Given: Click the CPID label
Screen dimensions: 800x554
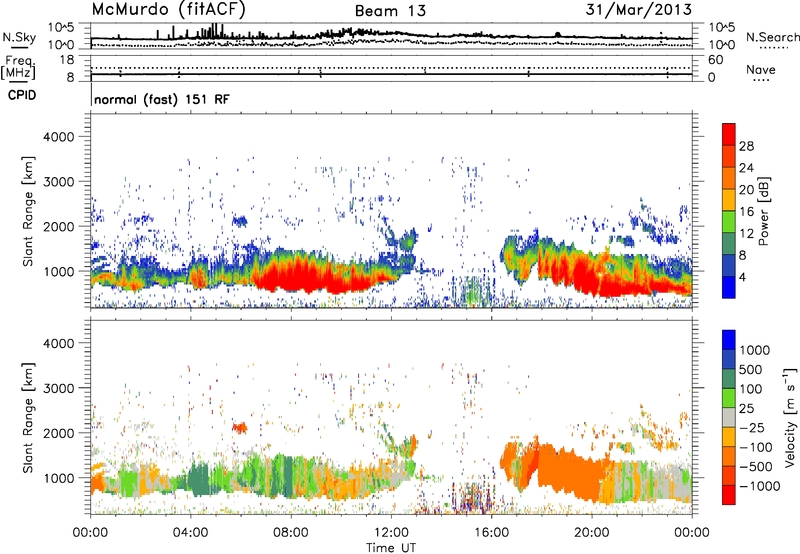Looking at the screenshot, I should [22, 95].
